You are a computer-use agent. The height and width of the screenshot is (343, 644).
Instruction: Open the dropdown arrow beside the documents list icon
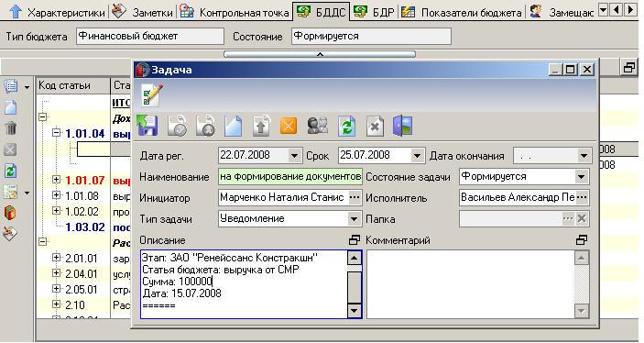27,87
